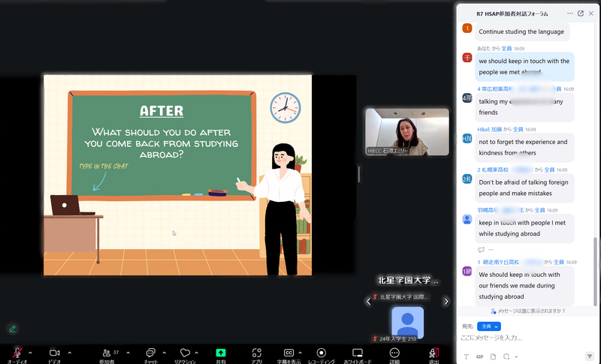The image size is (601, 364).
Task: Unmute the microphone audio button
Action: point(17,353)
